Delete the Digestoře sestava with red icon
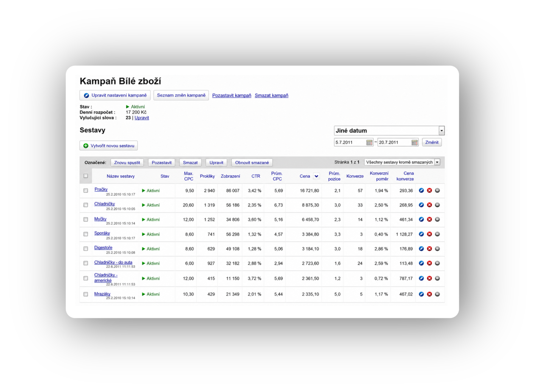Screen dimensions: 536x392 pyautogui.click(x=429, y=249)
